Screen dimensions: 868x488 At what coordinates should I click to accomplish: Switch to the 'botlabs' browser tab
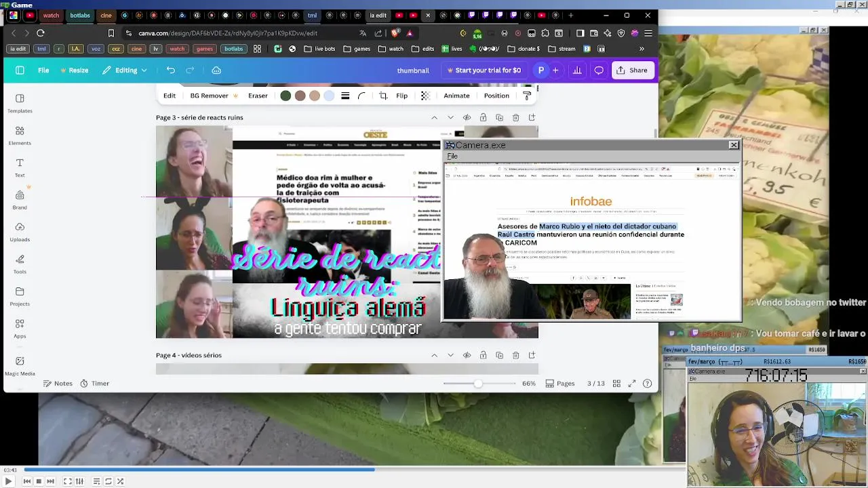tap(80, 15)
